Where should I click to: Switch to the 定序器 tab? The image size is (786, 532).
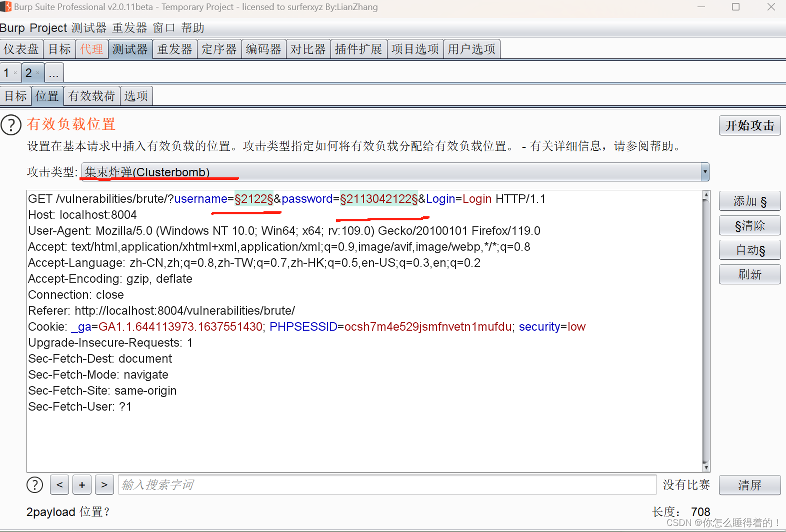(219, 49)
